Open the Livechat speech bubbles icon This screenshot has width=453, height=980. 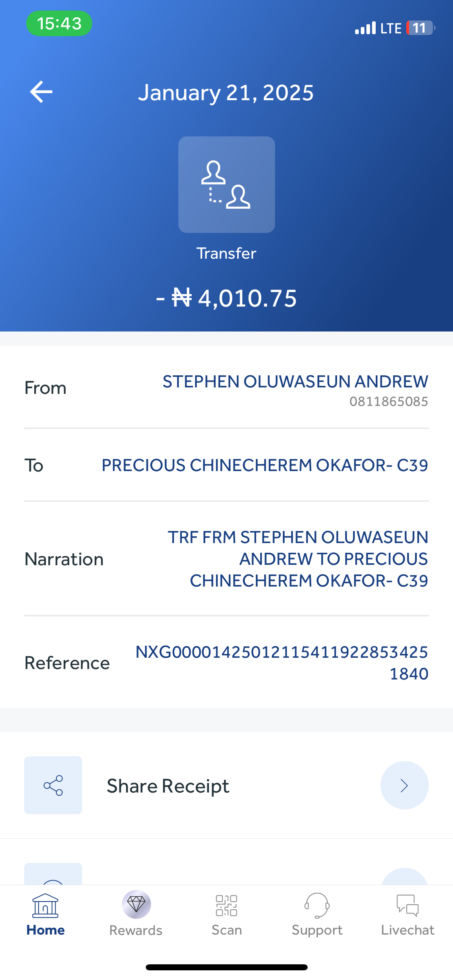[407, 906]
